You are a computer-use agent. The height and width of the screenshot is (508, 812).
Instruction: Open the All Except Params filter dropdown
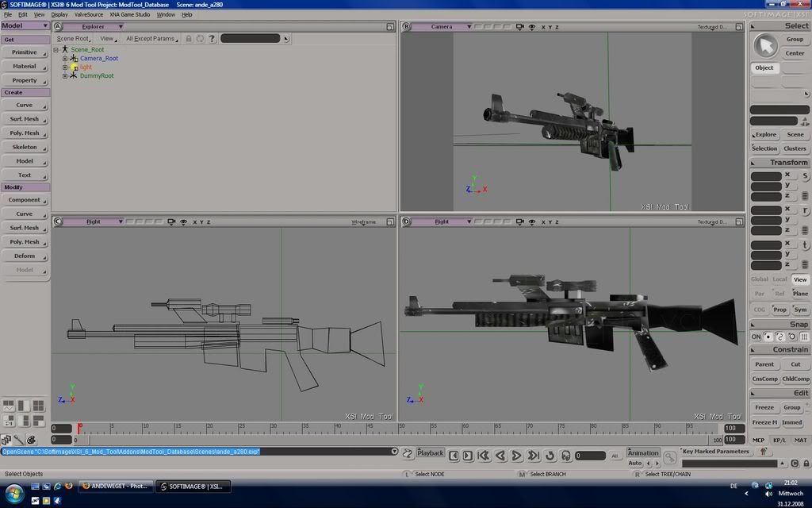(151, 39)
